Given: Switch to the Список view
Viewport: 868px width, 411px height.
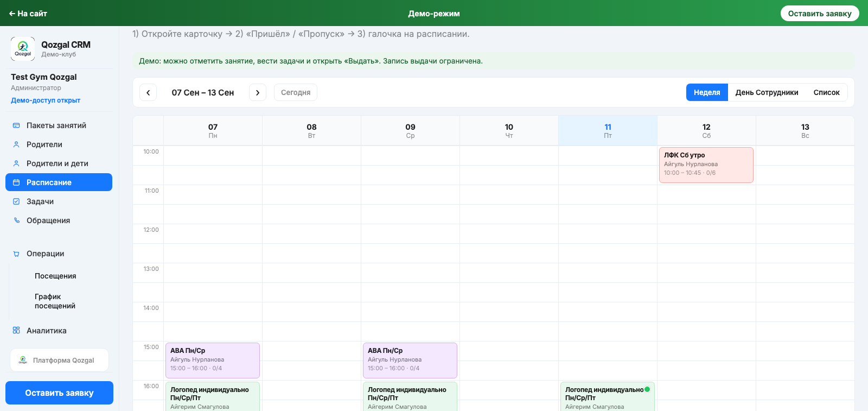Looking at the screenshot, I should pyautogui.click(x=826, y=92).
